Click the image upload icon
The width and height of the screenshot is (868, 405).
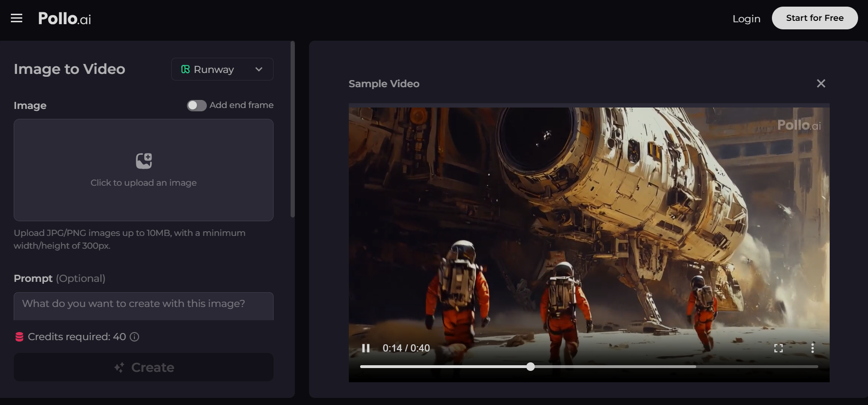click(x=144, y=161)
